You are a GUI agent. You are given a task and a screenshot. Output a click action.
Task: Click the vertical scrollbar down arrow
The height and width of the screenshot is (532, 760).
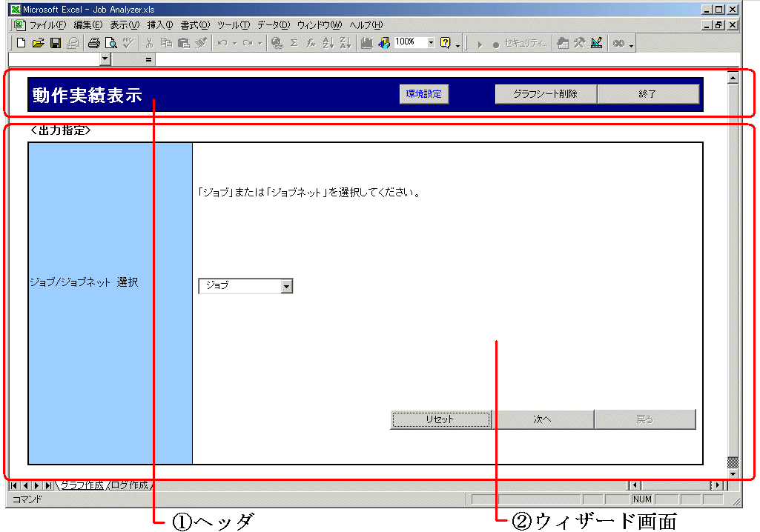click(x=733, y=473)
